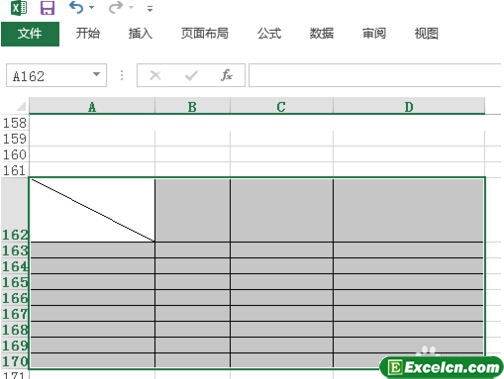Open the 公式 ribbon tab
The height and width of the screenshot is (379, 504).
[269, 33]
